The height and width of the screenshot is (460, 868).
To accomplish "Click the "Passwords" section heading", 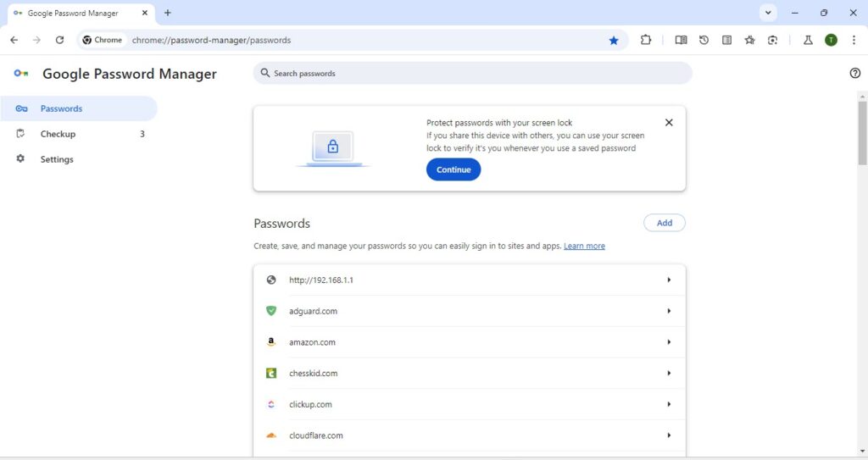I will [281, 223].
